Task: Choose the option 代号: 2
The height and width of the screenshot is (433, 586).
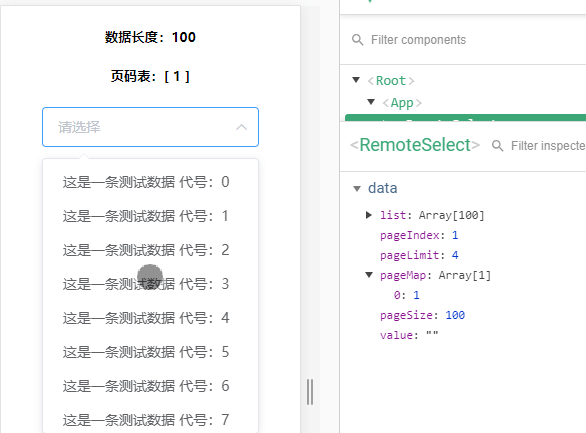Action: tap(150, 250)
